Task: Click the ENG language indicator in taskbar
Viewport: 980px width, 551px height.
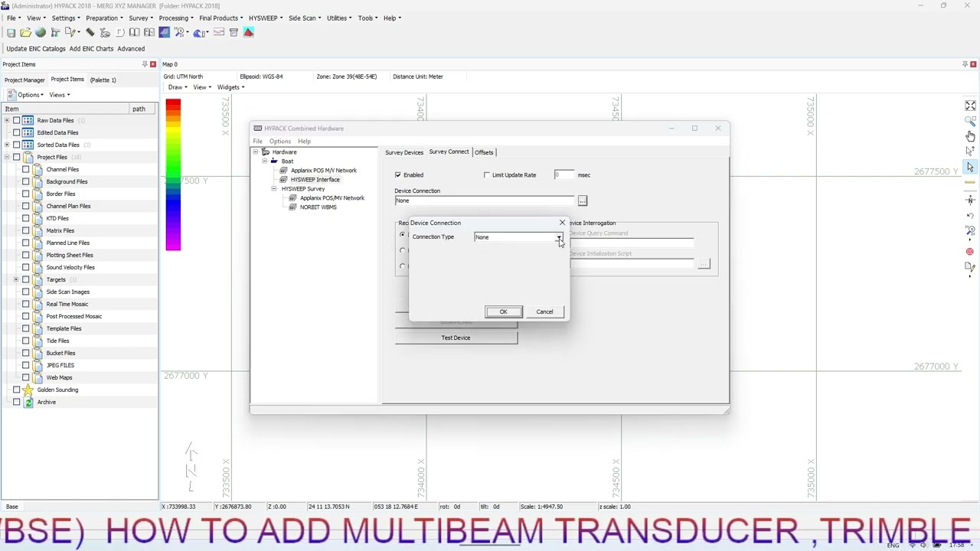Action: point(893,545)
